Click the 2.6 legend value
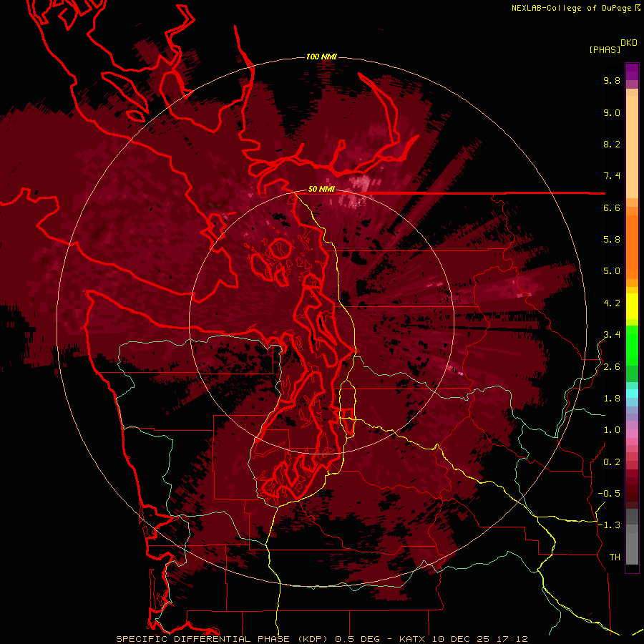Image resolution: width=644 pixels, height=644 pixels. pyautogui.click(x=612, y=367)
